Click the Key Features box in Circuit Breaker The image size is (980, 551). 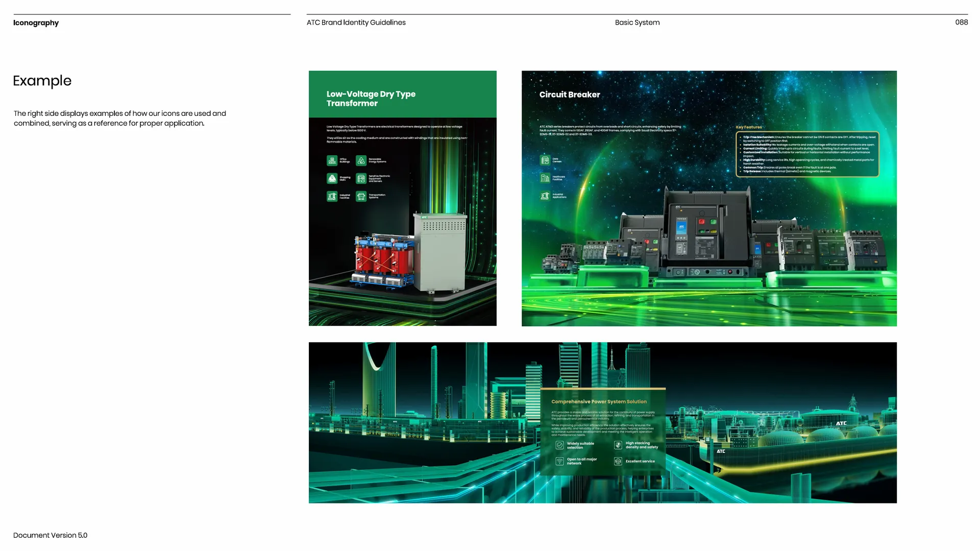click(x=807, y=154)
